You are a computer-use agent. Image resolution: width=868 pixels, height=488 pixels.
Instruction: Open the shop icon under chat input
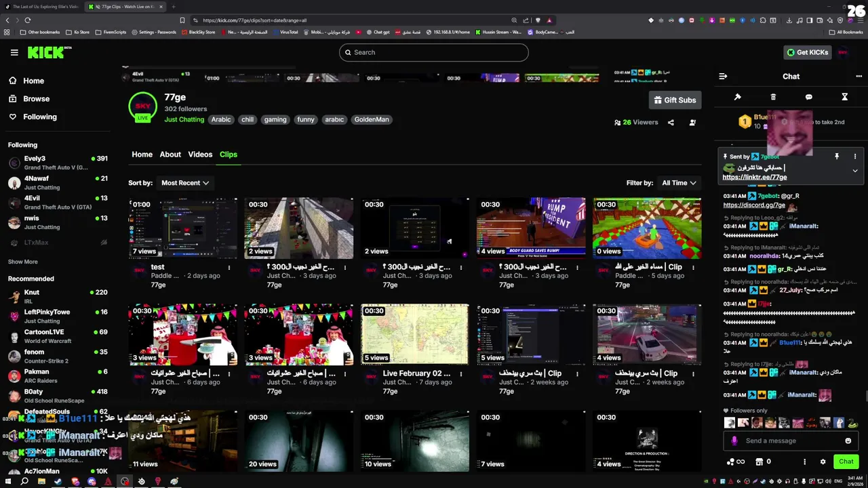(758, 462)
